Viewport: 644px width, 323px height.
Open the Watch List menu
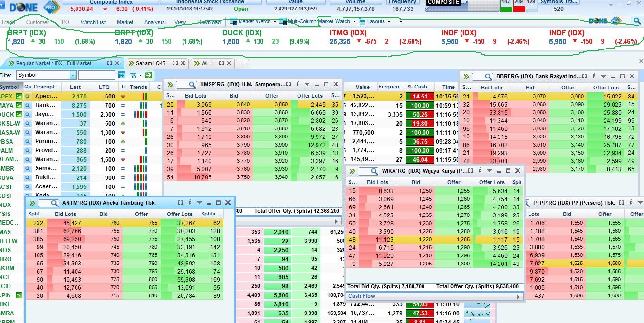point(93,22)
